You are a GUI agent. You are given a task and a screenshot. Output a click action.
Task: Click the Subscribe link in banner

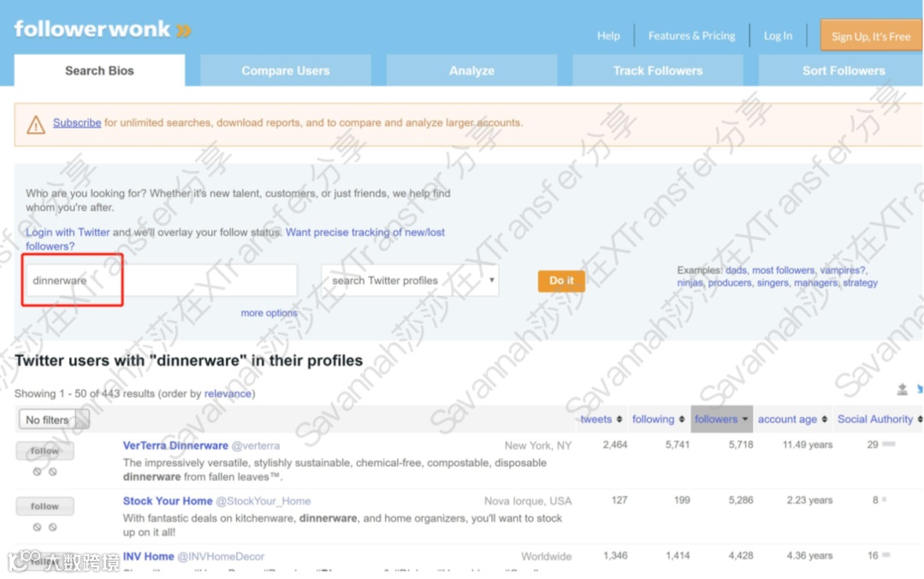click(77, 122)
